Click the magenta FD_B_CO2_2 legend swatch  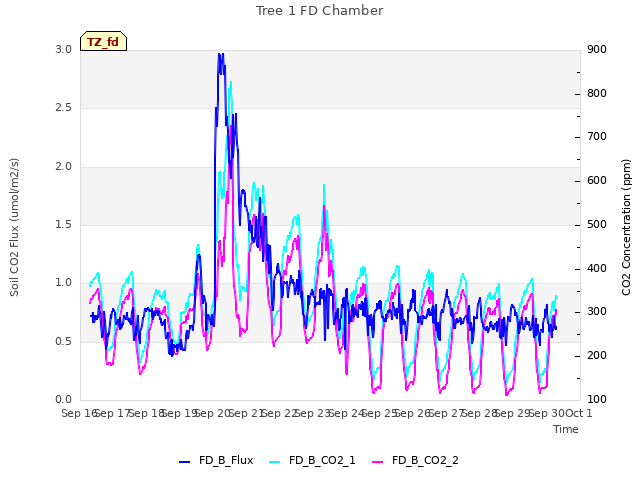pos(378,462)
